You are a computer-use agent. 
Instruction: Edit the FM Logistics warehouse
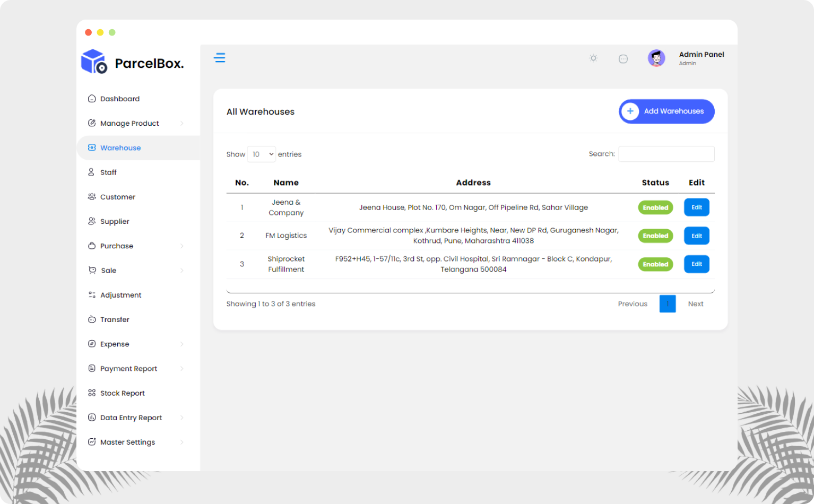tap(696, 236)
